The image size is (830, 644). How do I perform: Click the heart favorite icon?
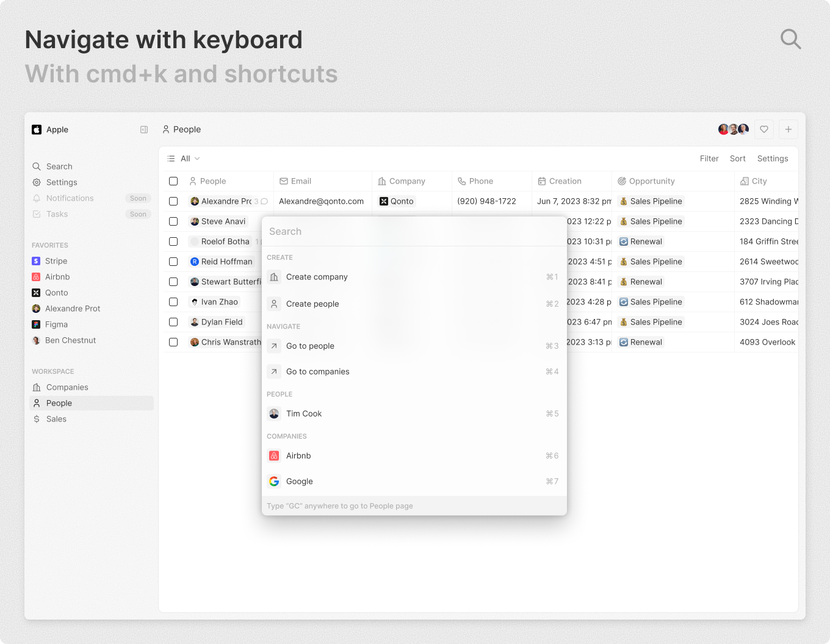pos(763,129)
